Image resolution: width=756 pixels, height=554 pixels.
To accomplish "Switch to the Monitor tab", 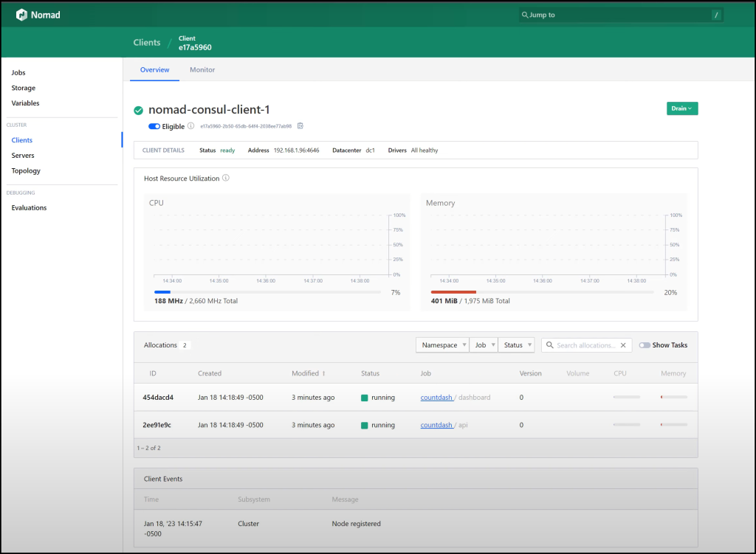I will tap(202, 69).
